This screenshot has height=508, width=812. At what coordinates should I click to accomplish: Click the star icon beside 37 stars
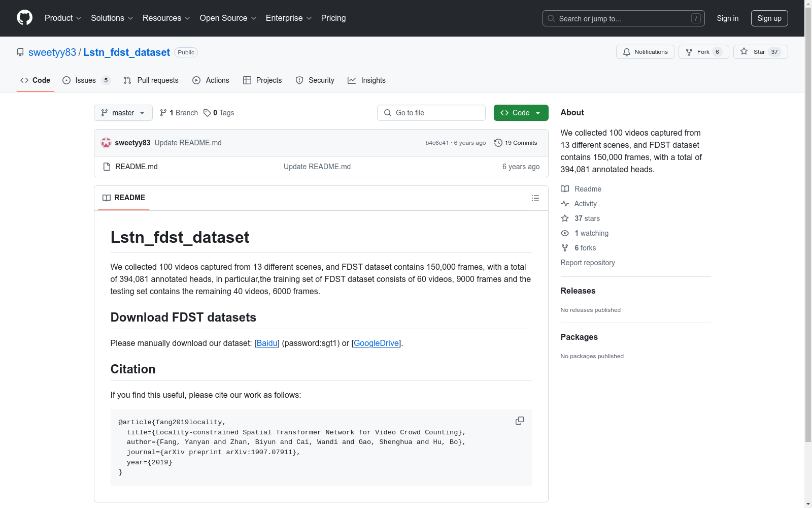coord(565,218)
